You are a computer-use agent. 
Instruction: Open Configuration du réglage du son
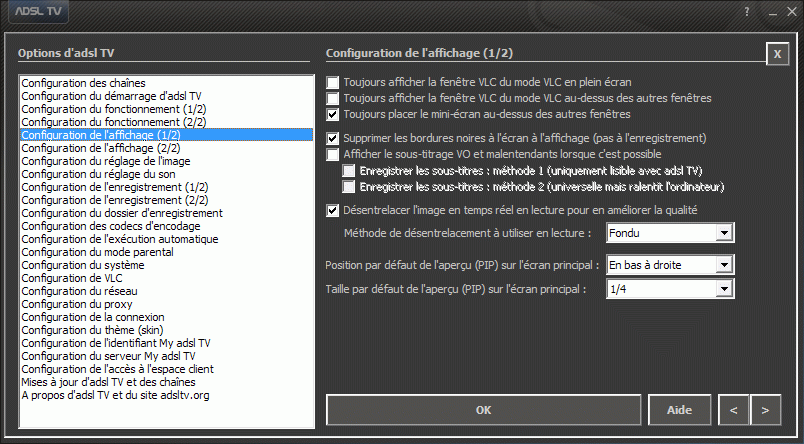[x=167, y=174]
